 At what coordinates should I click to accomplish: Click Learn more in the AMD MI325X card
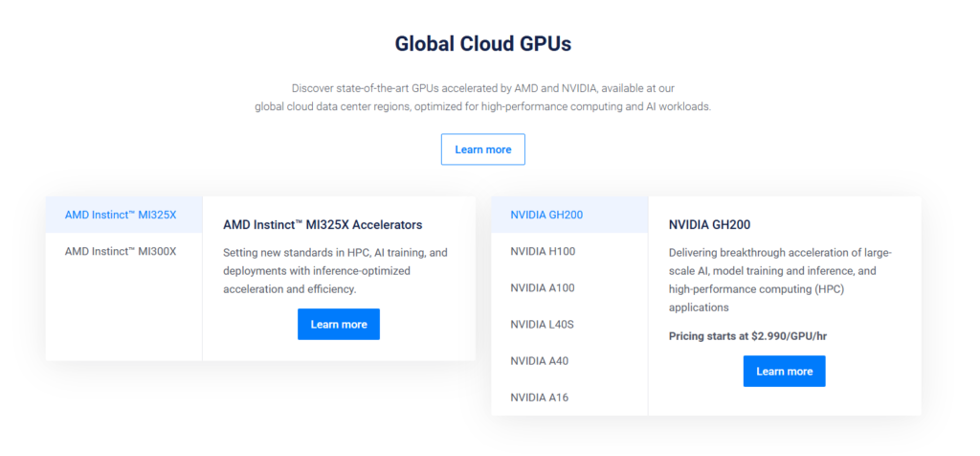coord(339,324)
